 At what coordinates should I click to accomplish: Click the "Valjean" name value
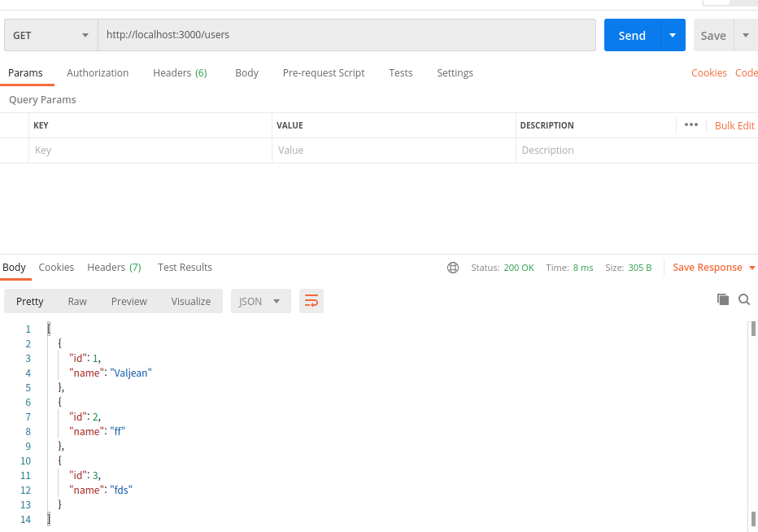(131, 373)
